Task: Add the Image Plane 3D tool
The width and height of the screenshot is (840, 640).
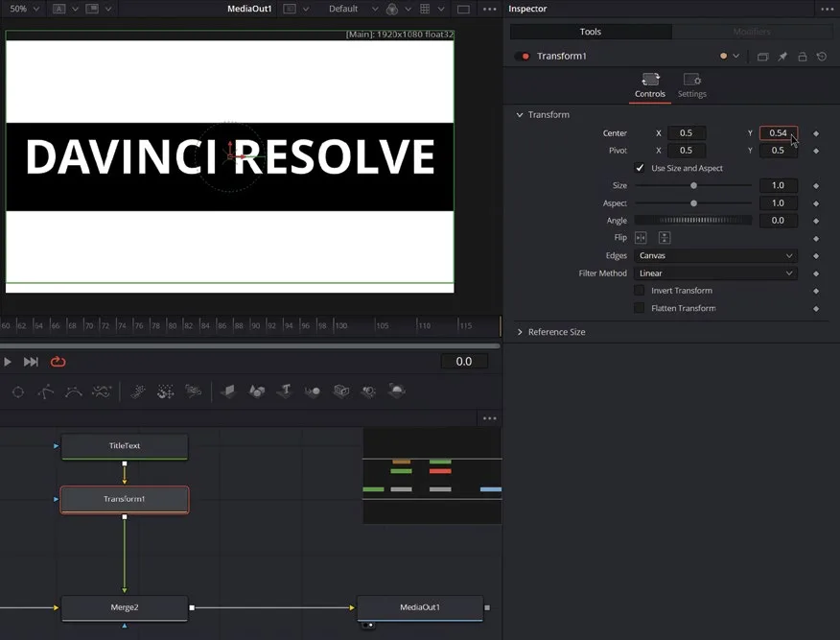Action: [229, 391]
